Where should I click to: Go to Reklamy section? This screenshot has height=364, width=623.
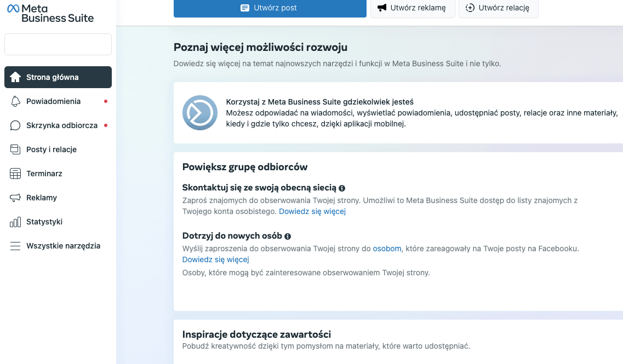58,198
